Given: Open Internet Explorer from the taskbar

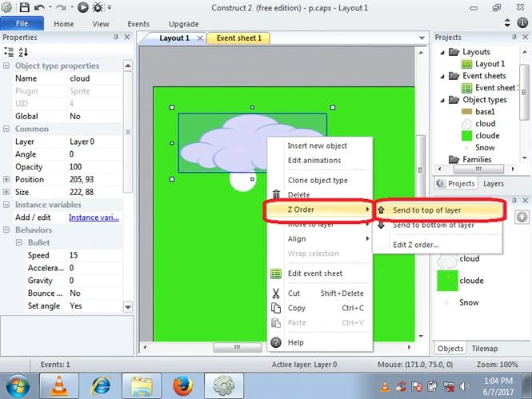Looking at the screenshot, I should coord(101,386).
